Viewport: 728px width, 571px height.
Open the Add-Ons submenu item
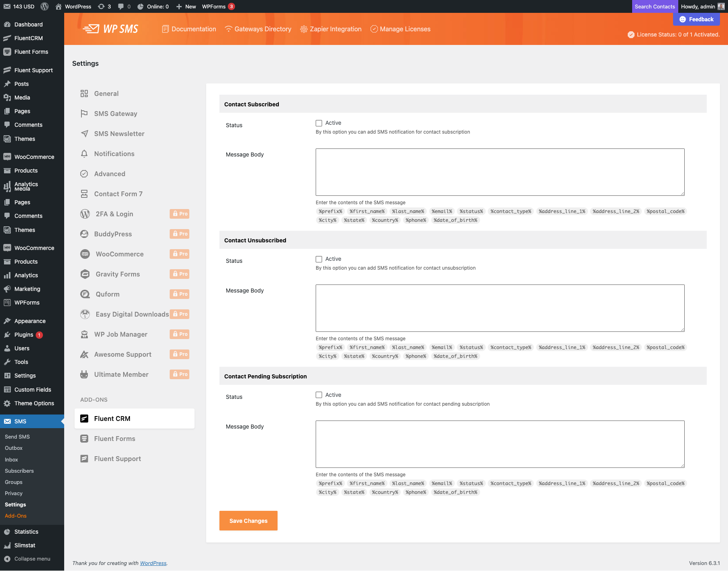[x=16, y=516]
